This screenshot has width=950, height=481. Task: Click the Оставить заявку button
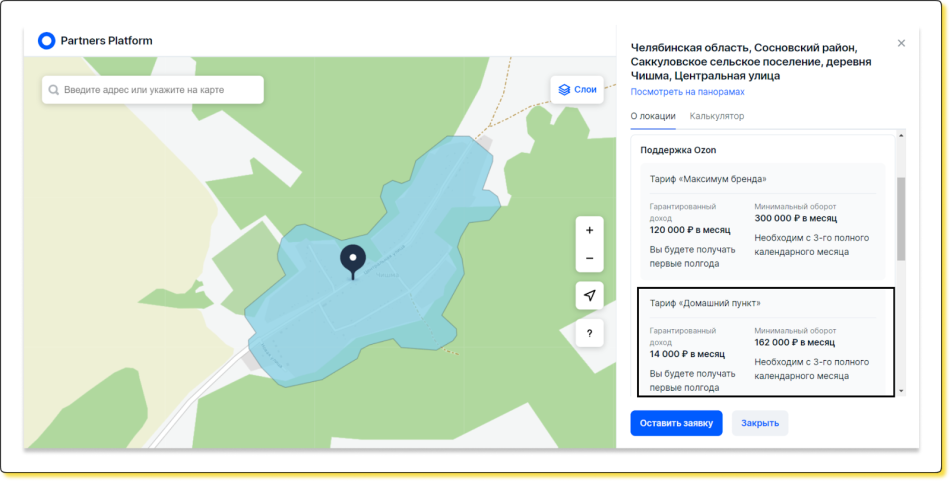[676, 423]
